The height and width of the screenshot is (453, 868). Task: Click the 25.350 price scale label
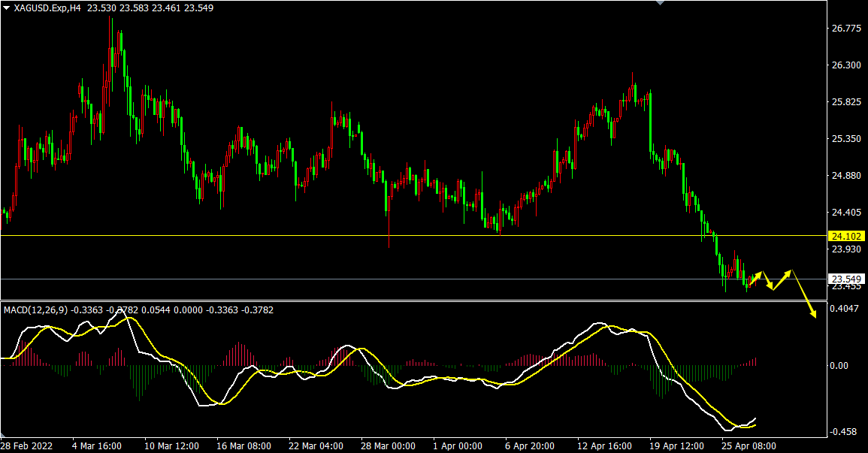click(846, 139)
